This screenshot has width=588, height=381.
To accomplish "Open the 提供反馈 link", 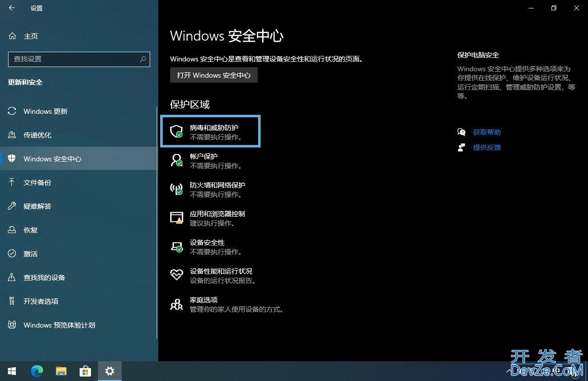I will 487,147.
